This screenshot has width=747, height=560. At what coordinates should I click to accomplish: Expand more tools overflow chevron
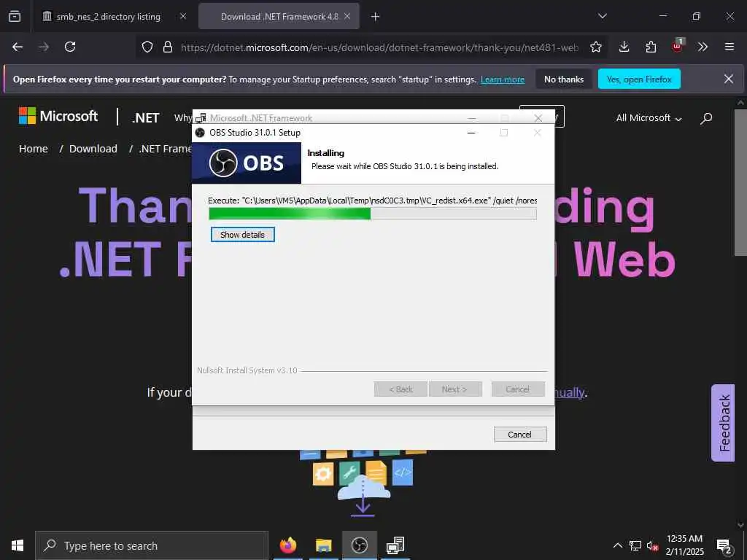pyautogui.click(x=703, y=47)
